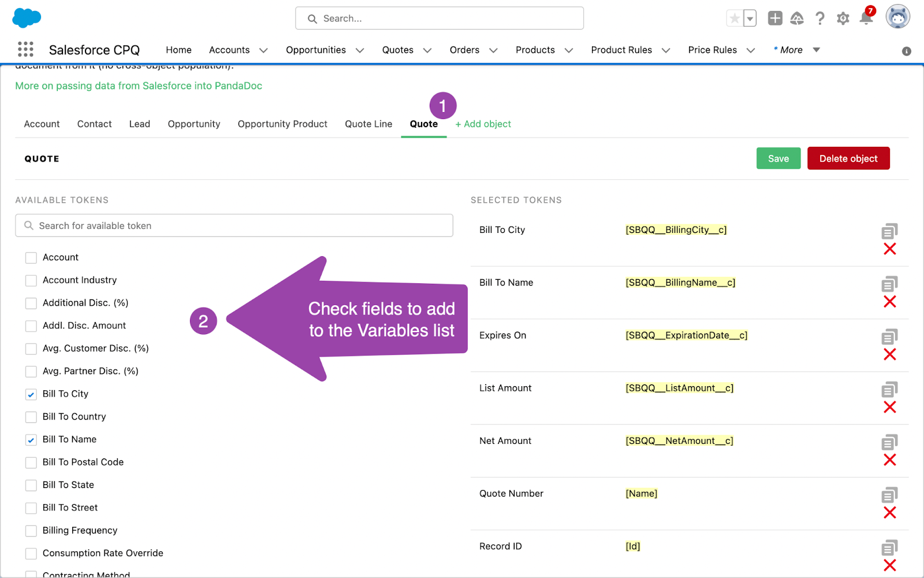Screen dimensions: 924x578
Task: Open the App Launcher dots grid
Action: (x=25, y=50)
